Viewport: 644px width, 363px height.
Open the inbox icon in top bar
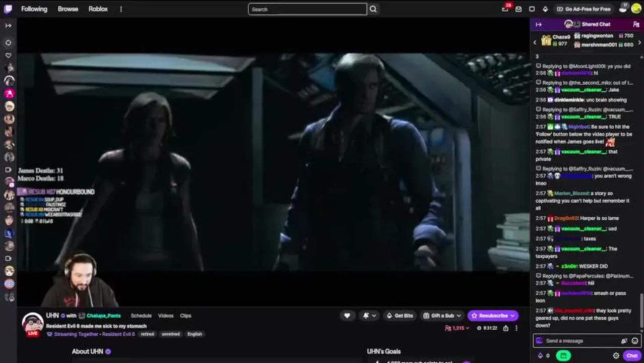[519, 9]
